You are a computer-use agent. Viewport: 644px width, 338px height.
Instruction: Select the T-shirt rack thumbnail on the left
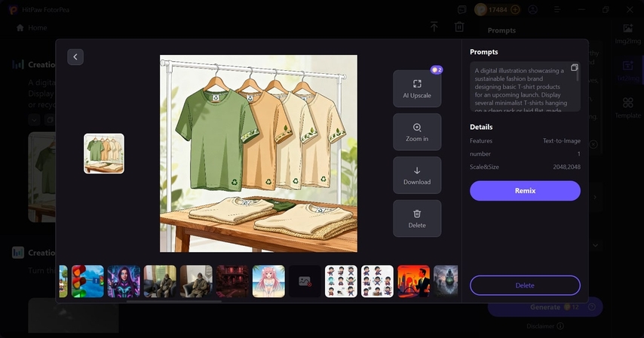tap(104, 154)
